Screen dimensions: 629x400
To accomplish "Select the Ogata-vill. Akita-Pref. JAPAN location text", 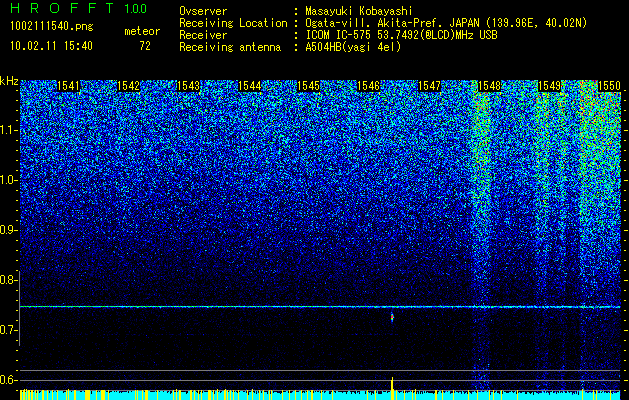I will [446, 23].
